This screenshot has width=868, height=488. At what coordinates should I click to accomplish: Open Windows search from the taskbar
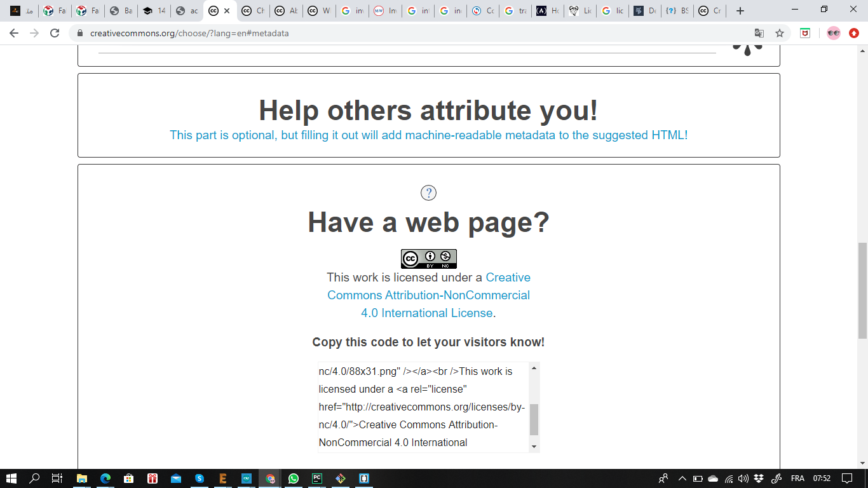(35, 478)
